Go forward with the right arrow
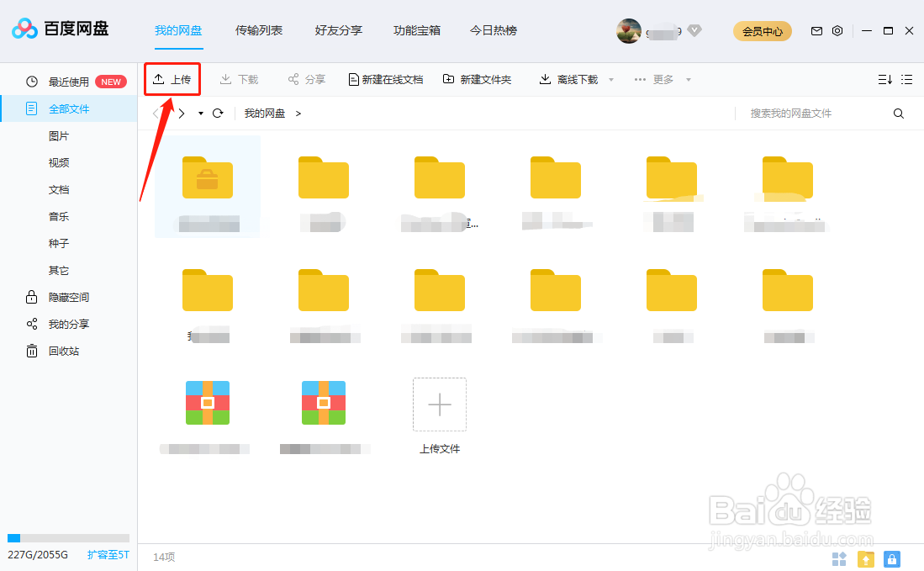The image size is (924, 571). point(182,114)
